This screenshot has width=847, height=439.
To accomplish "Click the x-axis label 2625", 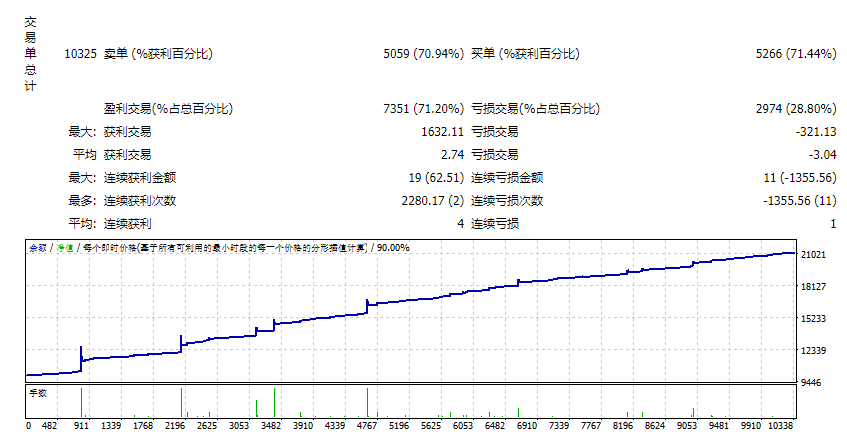I will pyautogui.click(x=207, y=426).
